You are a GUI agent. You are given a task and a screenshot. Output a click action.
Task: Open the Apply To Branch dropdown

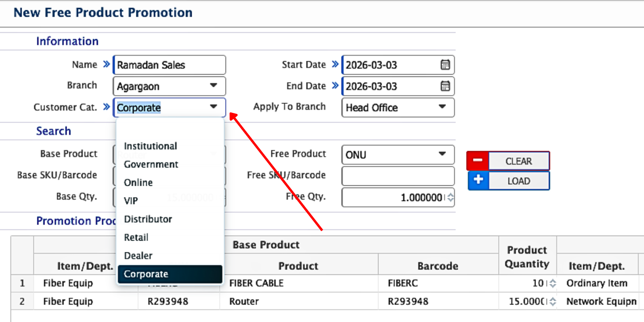pyautogui.click(x=442, y=107)
